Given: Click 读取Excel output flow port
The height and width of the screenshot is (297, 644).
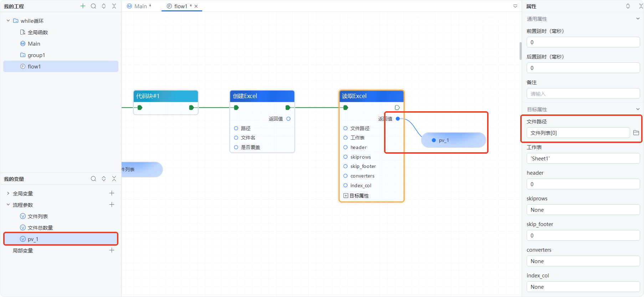Looking at the screenshot, I should pyautogui.click(x=397, y=107).
